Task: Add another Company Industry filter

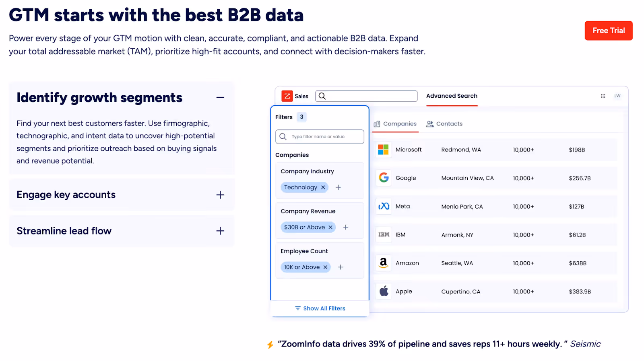Action: pos(338,187)
